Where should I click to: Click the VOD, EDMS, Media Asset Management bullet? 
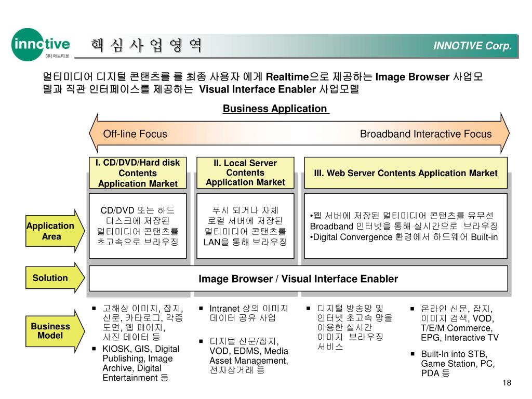244,355
